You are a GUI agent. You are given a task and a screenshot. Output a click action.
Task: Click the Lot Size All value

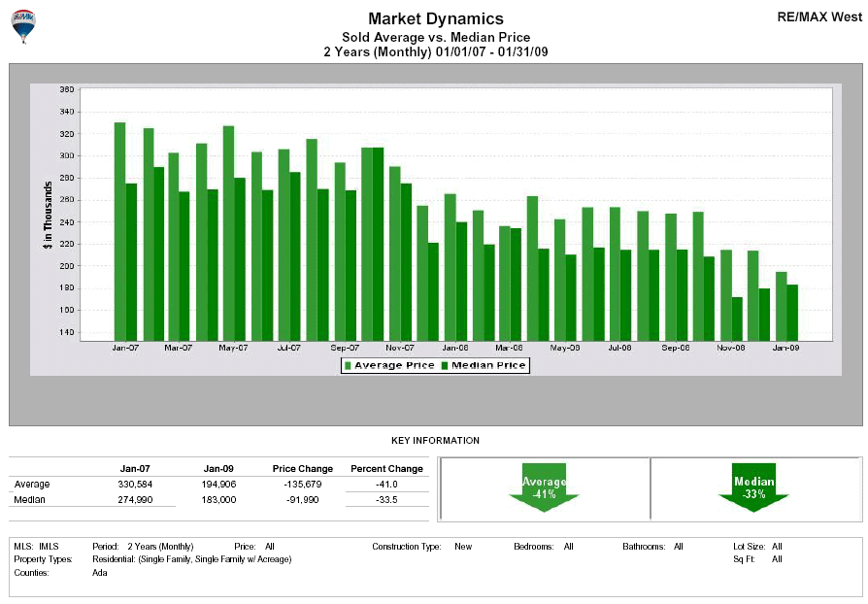777,547
